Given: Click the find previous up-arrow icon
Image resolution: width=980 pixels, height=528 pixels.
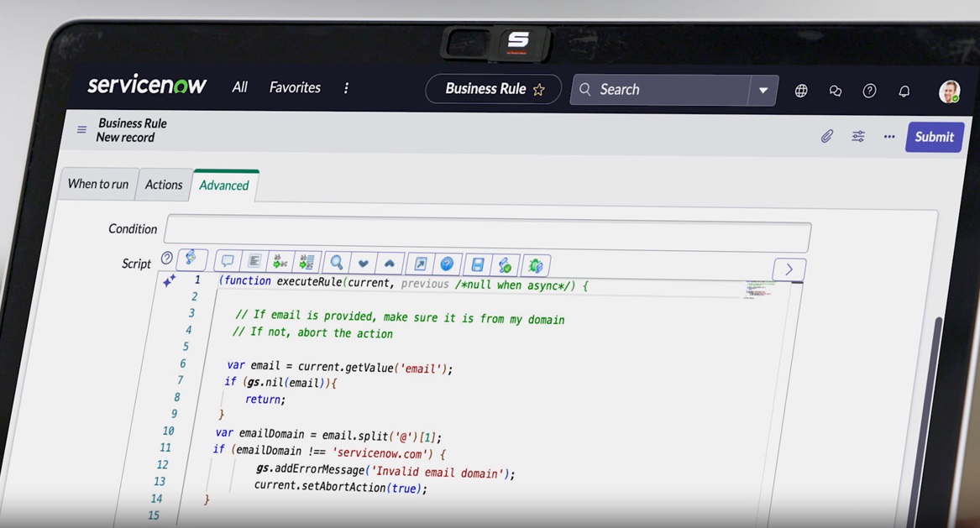Looking at the screenshot, I should tap(390, 263).
